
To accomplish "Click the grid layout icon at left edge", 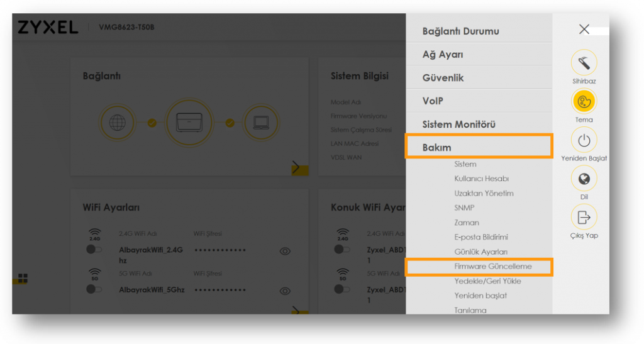I will 23,278.
